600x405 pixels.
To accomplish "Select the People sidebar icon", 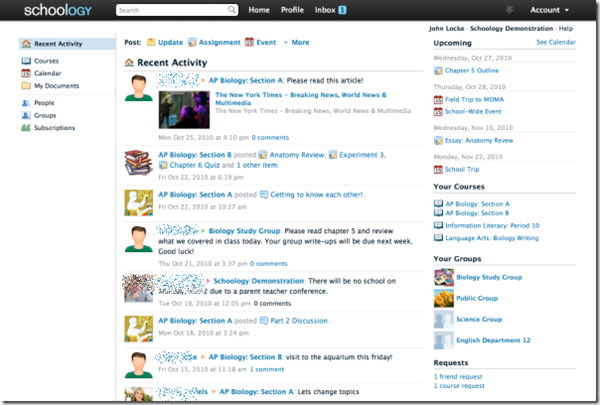I will (x=27, y=103).
